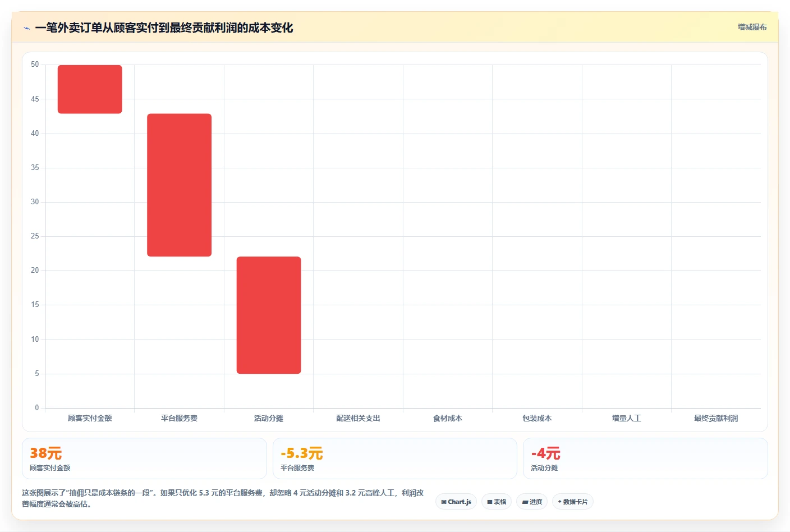Click the 38元 stat card
The image size is (790, 532).
pyautogui.click(x=144, y=458)
